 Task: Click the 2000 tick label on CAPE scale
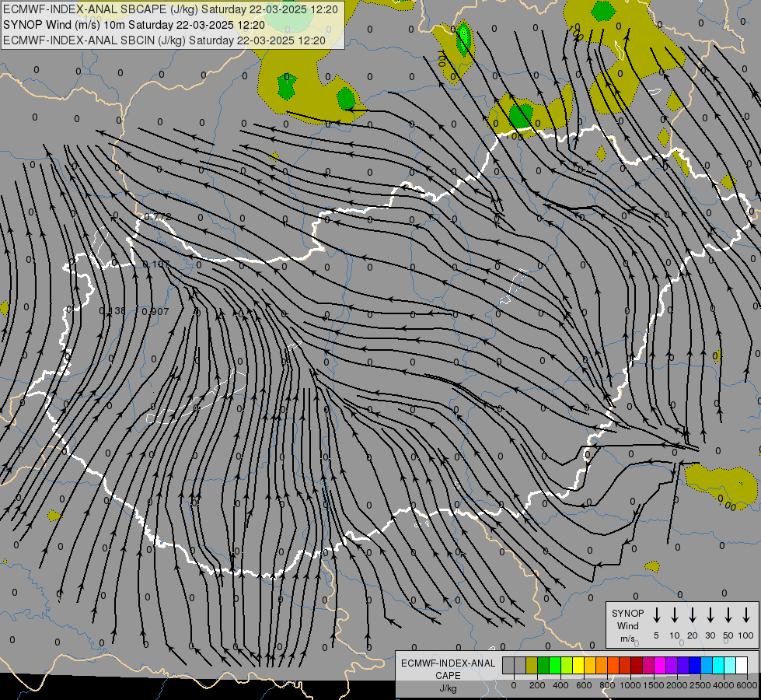click(676, 685)
